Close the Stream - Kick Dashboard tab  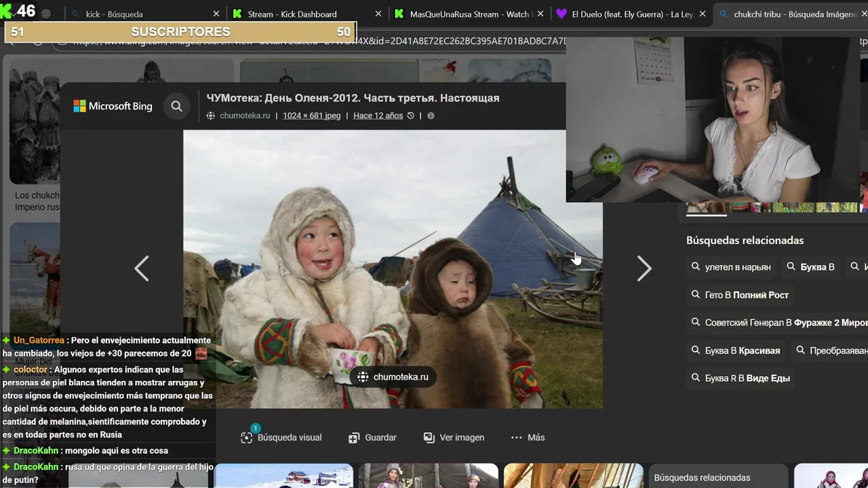tap(378, 14)
